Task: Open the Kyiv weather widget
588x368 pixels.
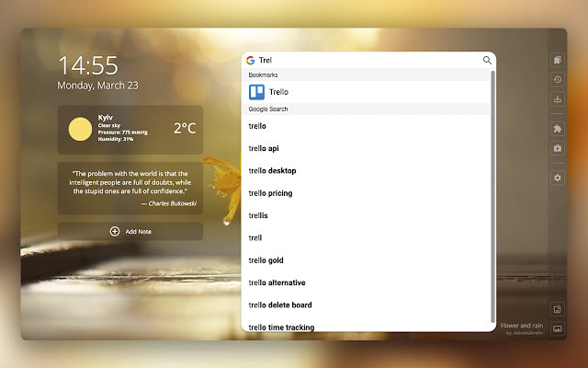Action: pos(130,130)
